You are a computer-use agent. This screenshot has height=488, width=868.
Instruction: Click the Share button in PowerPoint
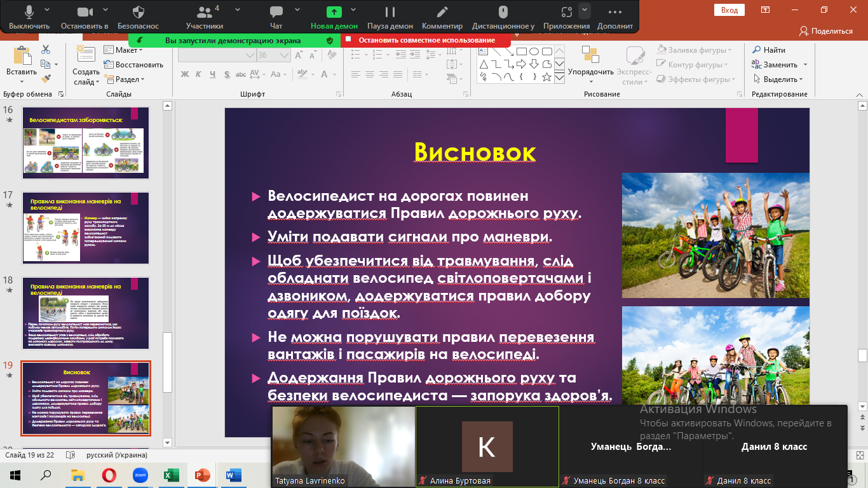[826, 30]
